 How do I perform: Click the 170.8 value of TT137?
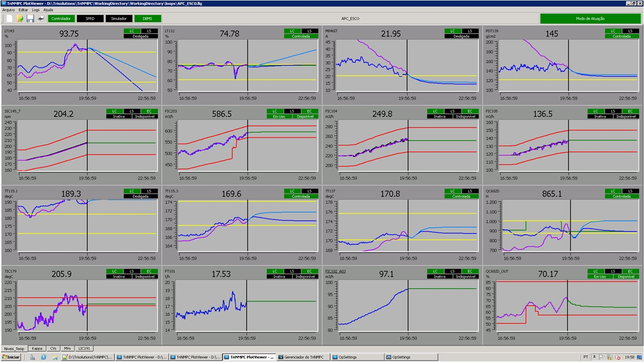(x=390, y=194)
